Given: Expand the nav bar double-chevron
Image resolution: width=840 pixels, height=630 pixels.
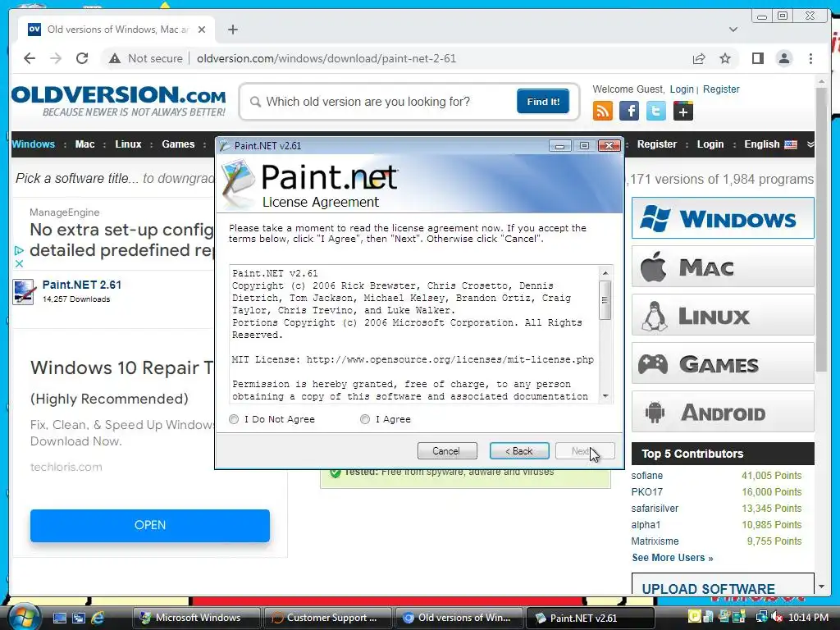Looking at the screenshot, I should [x=810, y=144].
